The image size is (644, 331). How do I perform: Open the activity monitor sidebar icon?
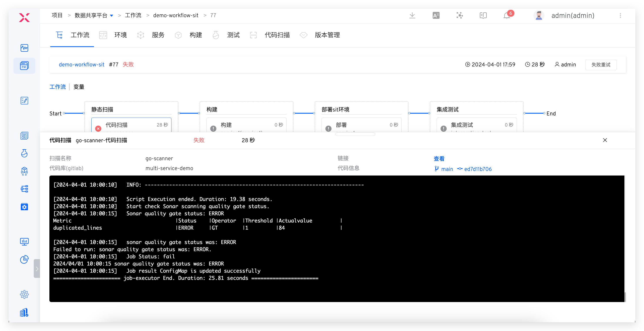click(x=24, y=48)
